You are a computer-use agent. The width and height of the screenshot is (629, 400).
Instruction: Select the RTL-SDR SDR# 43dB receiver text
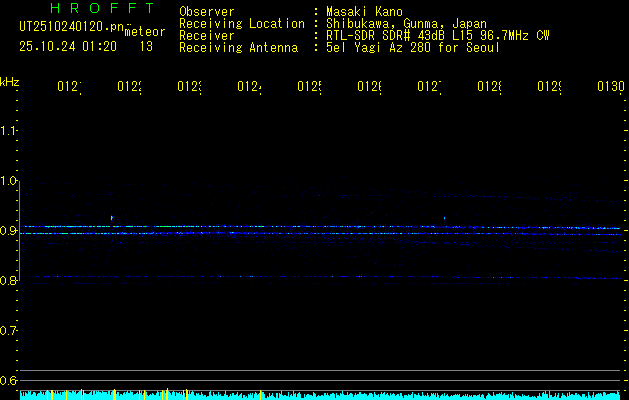pos(438,36)
